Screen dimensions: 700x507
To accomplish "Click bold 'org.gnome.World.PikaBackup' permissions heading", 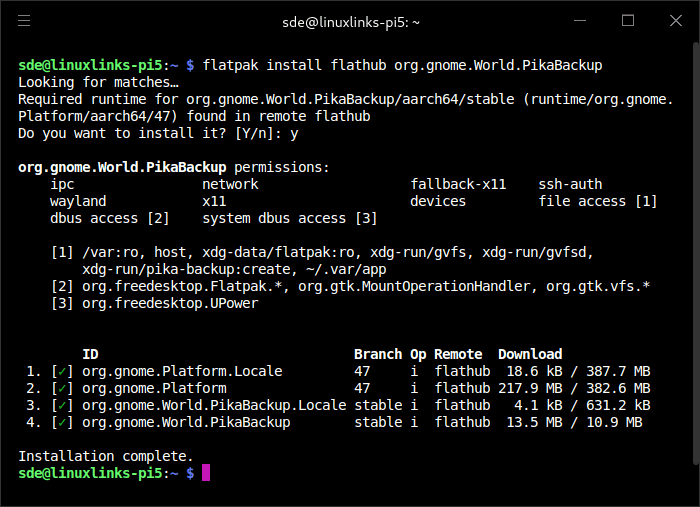I will point(122,167).
